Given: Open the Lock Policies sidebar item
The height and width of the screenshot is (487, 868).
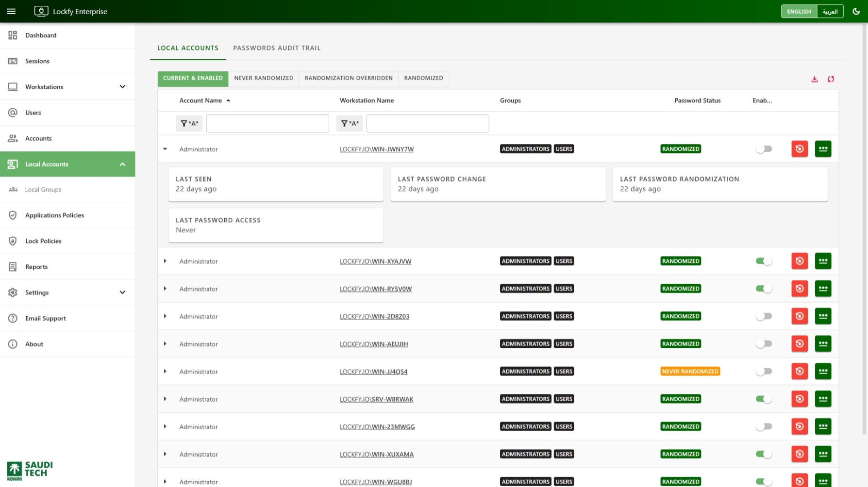Looking at the screenshot, I should tap(67, 241).
